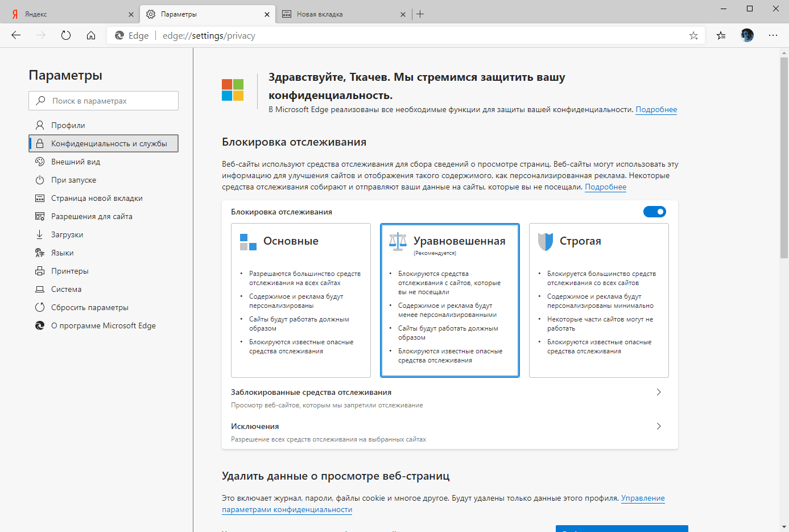This screenshot has height=532, width=789.
Task: Select the Уравновешенная tracking prevention level
Action: 450,300
